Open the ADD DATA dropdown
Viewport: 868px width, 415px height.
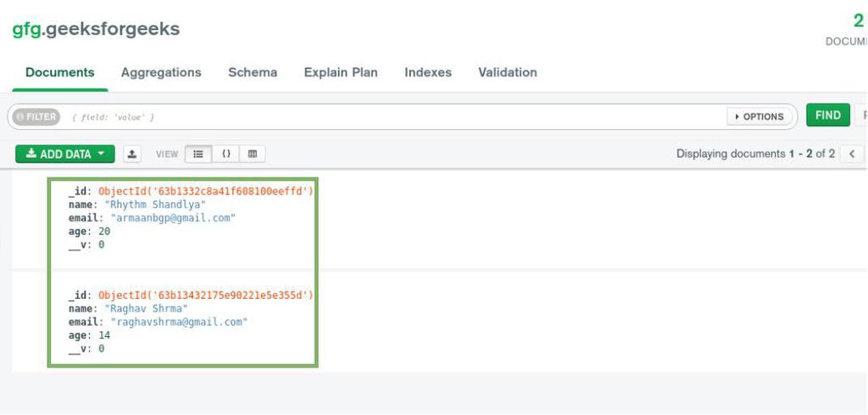65,154
